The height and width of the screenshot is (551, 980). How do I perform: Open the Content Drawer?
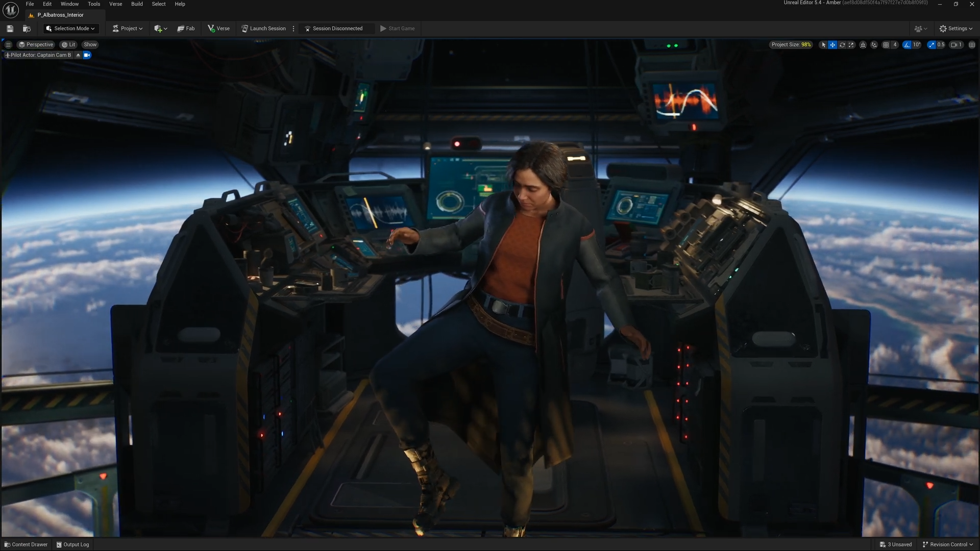[x=26, y=544]
